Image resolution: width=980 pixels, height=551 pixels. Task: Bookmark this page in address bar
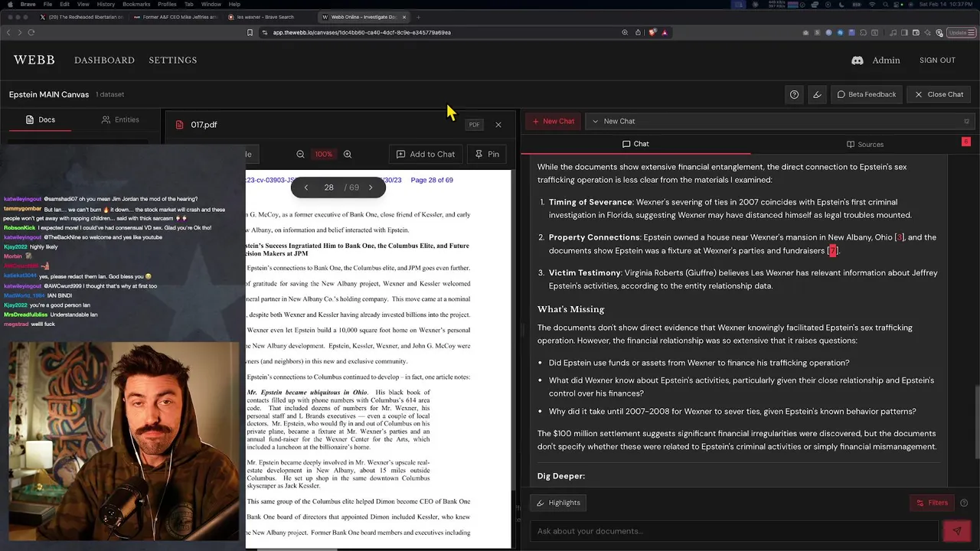250,32
